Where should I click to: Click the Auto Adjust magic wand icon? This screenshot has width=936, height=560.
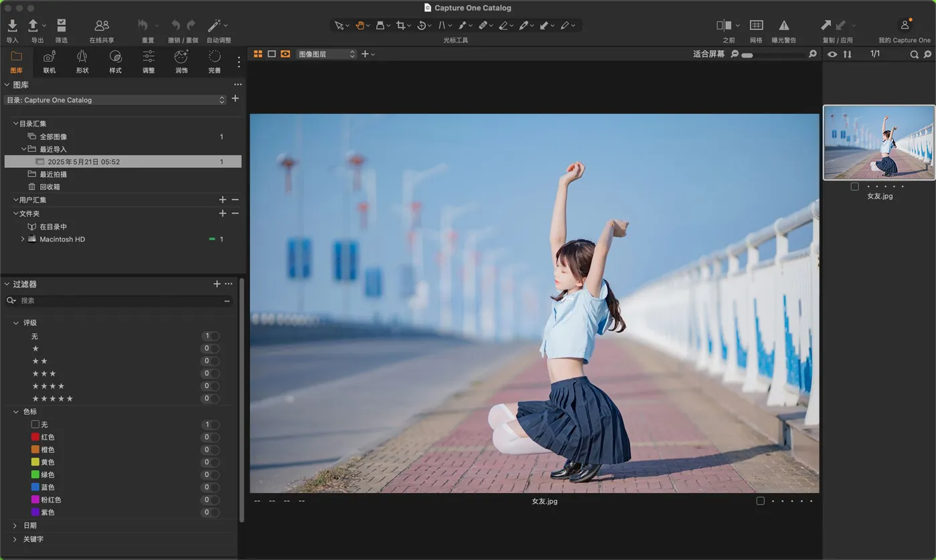click(x=214, y=25)
